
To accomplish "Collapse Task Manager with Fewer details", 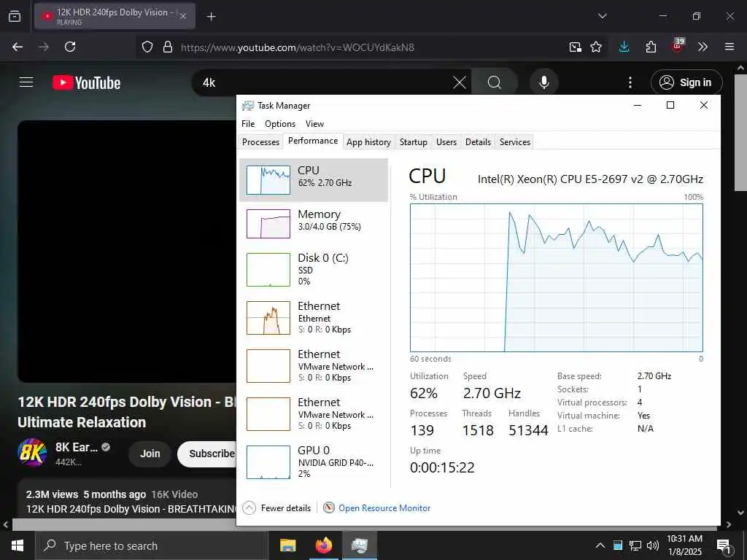I will (276, 508).
